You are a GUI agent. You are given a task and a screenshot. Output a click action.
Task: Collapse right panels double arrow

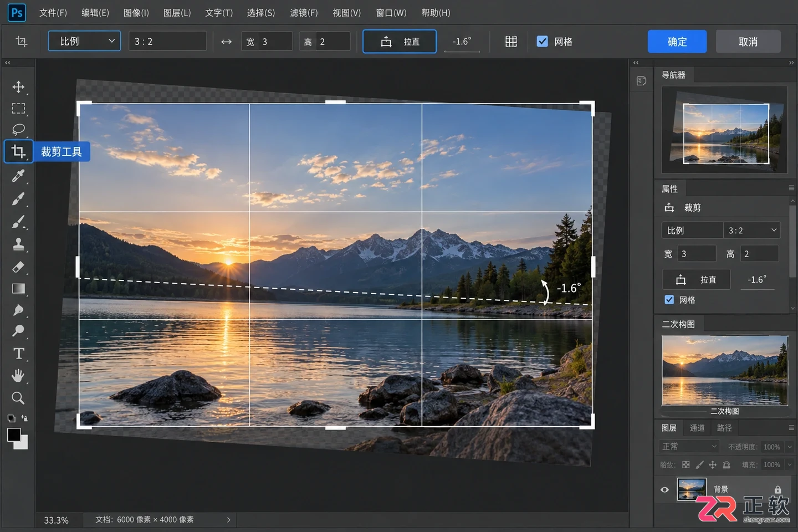click(791, 63)
